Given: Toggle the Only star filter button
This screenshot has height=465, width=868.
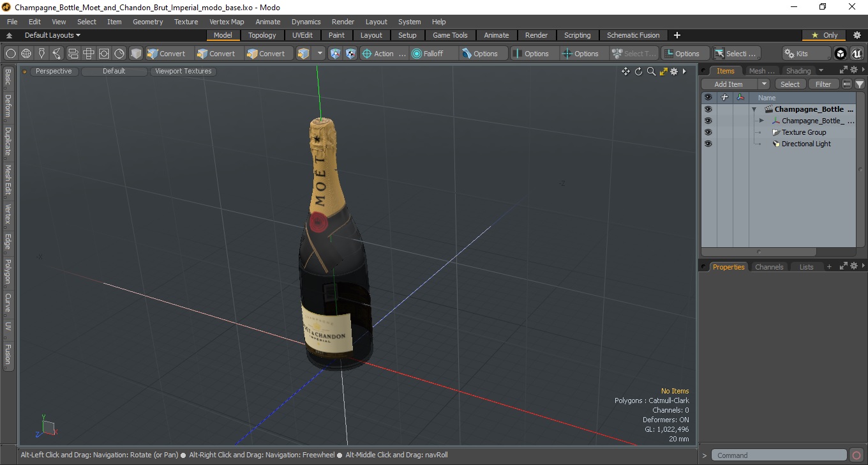Looking at the screenshot, I should pyautogui.click(x=825, y=35).
